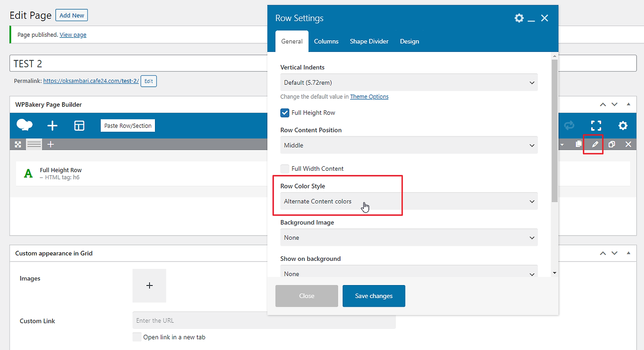This screenshot has height=350, width=644.
Task: Click the undo/redo arrows icon in toolbar
Action: coord(570,125)
